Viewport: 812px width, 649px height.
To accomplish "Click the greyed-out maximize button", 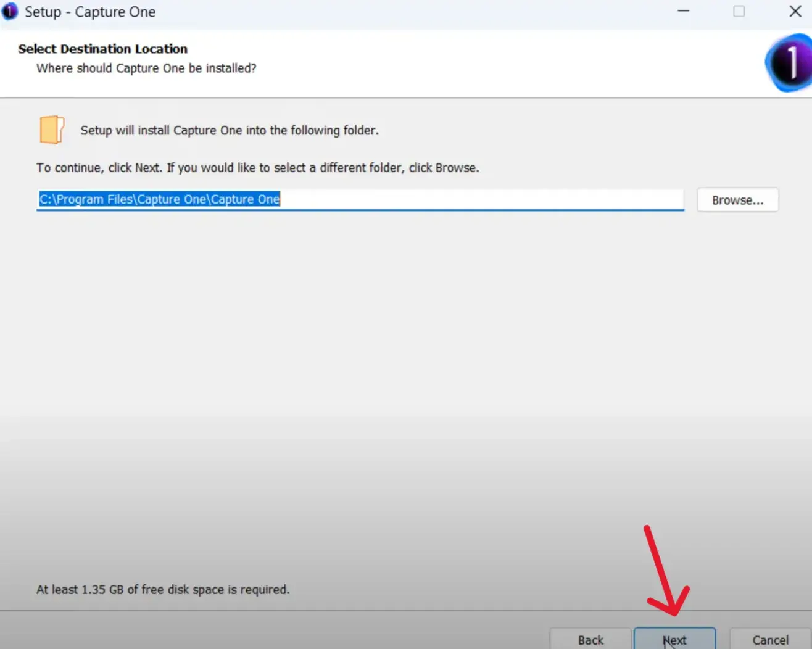I will coord(739,12).
